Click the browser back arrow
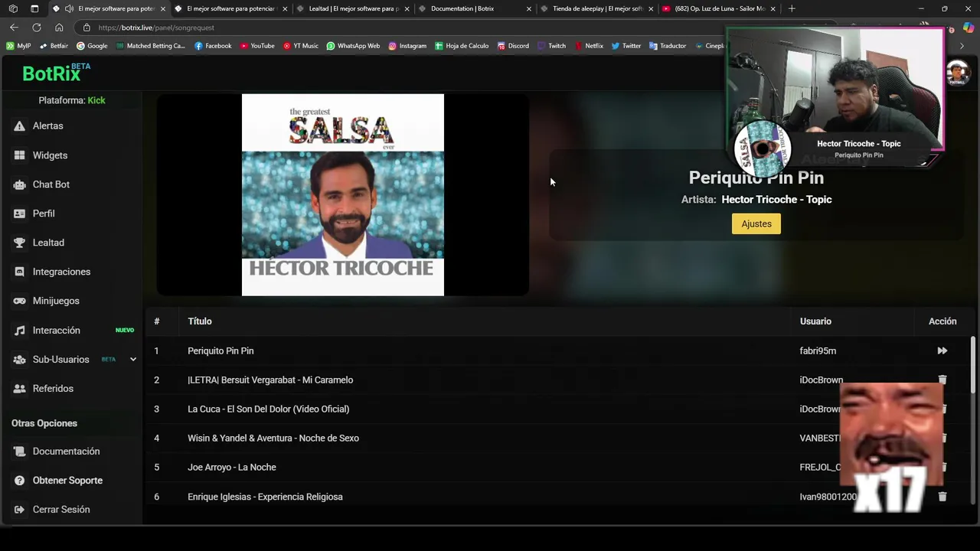The image size is (980, 551). click(x=14, y=28)
